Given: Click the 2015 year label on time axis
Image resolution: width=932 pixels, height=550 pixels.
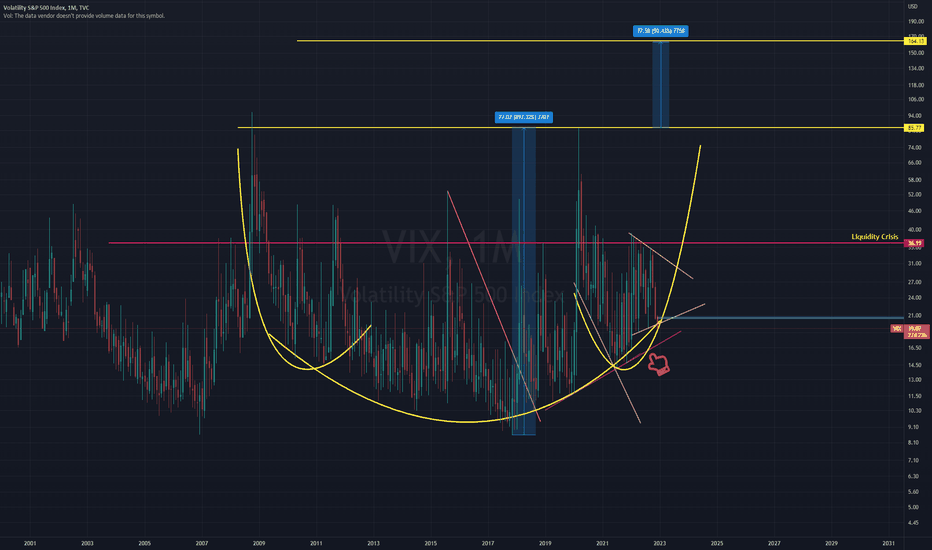Looking at the screenshot, I should point(431,543).
